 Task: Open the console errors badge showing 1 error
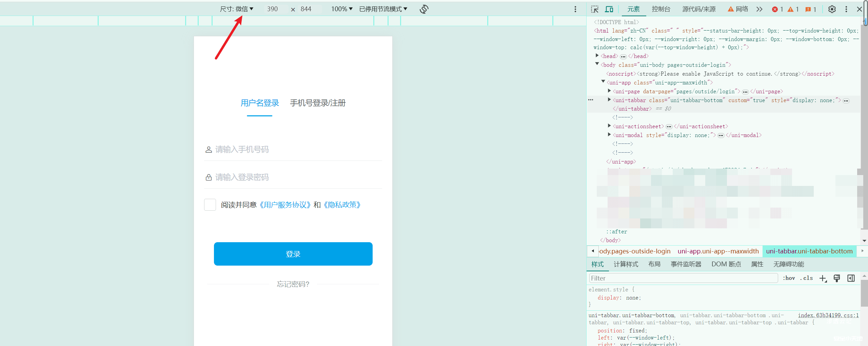pos(777,9)
